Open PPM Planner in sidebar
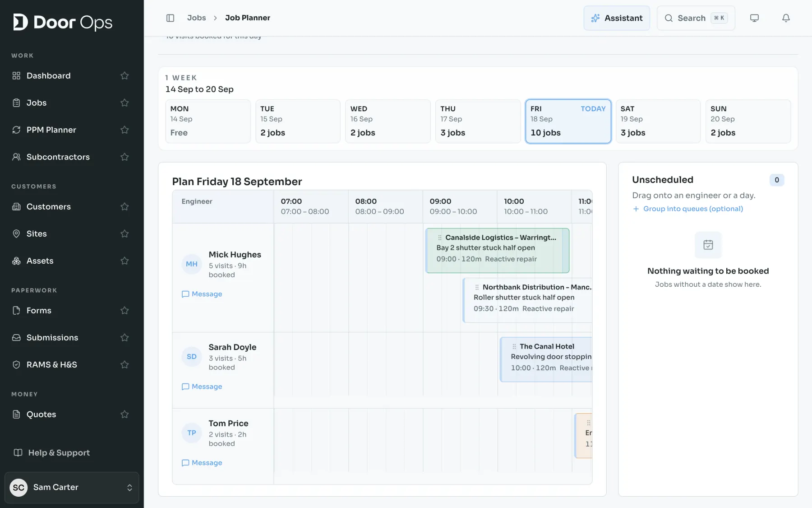This screenshot has height=508, width=812. 51,130
